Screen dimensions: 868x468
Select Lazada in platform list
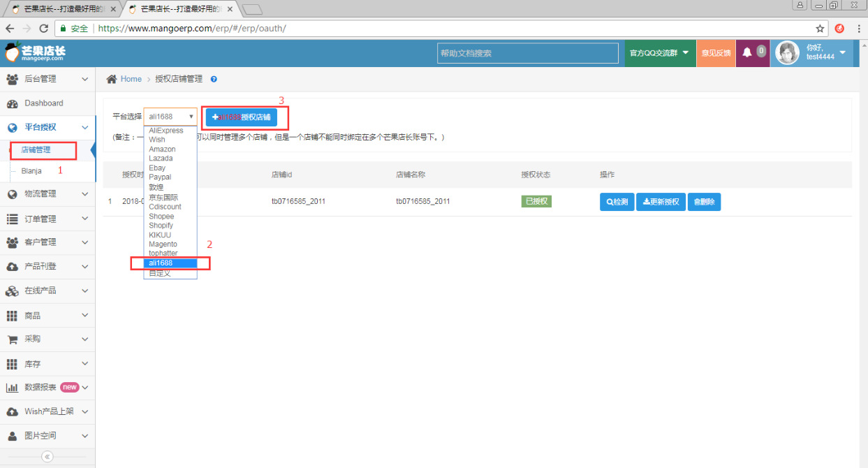[x=170, y=159]
